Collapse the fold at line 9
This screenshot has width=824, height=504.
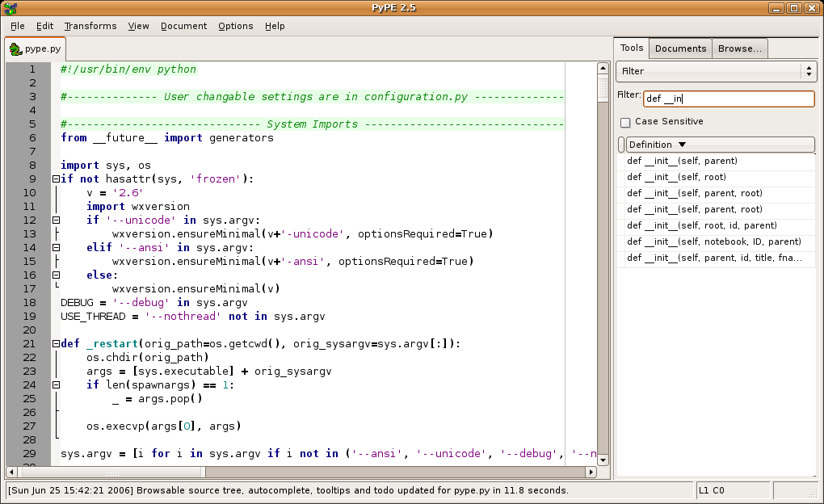(56, 178)
